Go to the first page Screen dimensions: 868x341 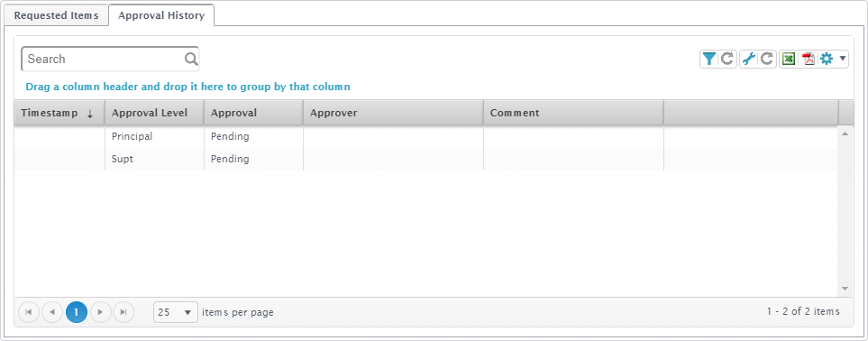29,312
